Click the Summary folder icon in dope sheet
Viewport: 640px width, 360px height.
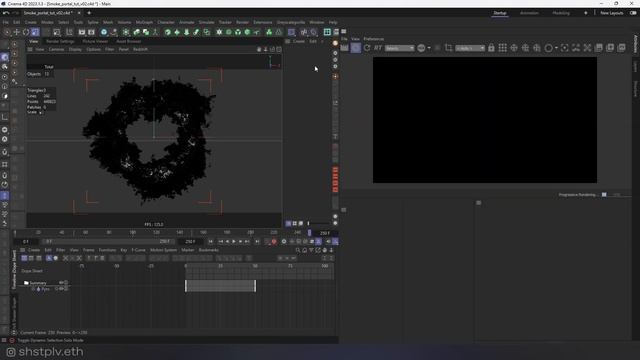point(26,283)
